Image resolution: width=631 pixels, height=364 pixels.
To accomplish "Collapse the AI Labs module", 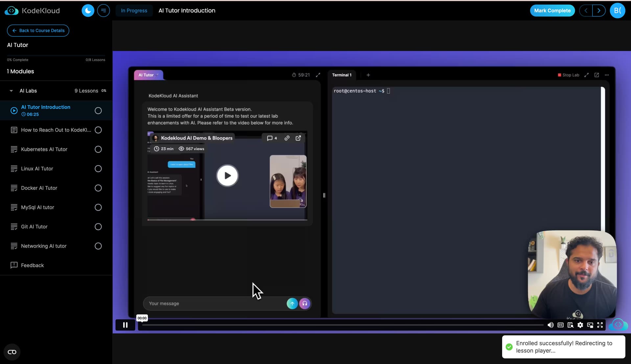I will point(11,91).
